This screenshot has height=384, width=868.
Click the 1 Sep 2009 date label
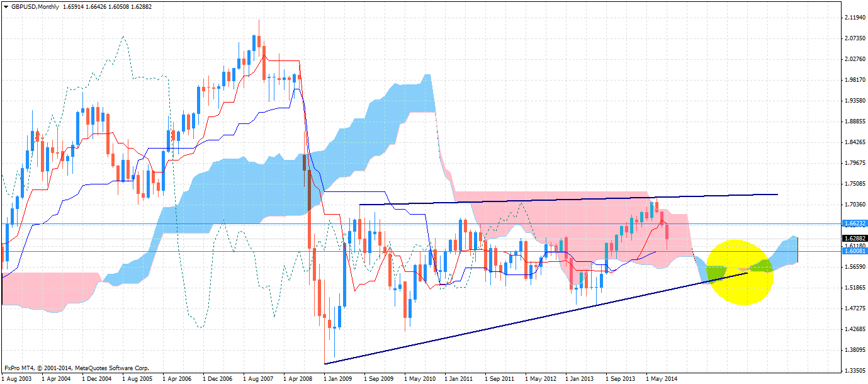pyautogui.click(x=380, y=380)
